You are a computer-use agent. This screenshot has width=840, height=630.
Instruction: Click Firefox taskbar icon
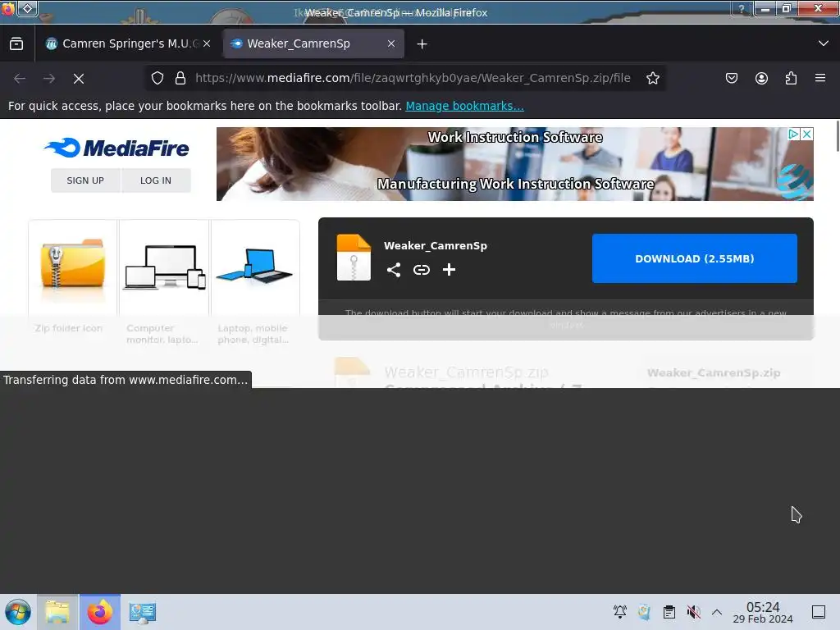click(99, 612)
